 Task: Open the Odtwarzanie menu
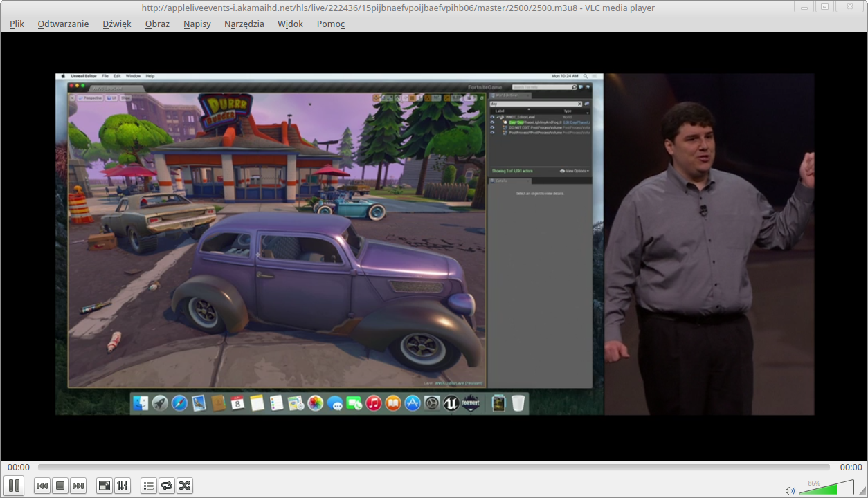(x=63, y=24)
